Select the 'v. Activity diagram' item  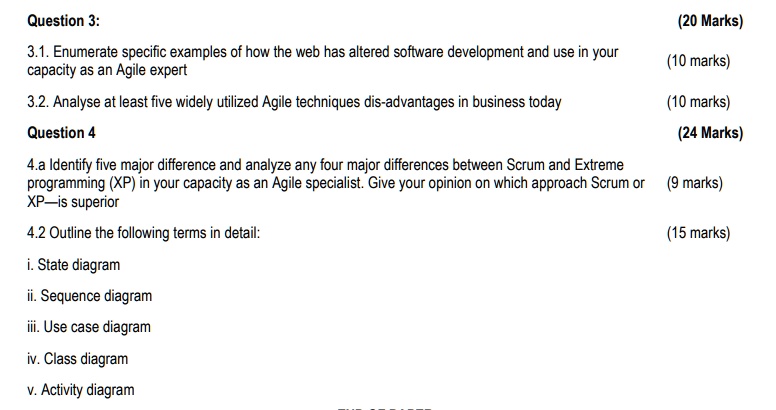(81, 389)
